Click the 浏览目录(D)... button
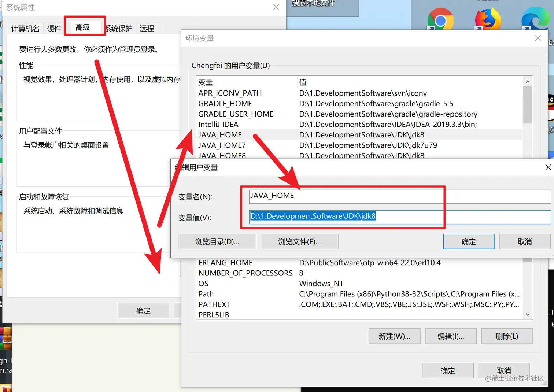This screenshot has height=392, width=554. coord(217,242)
